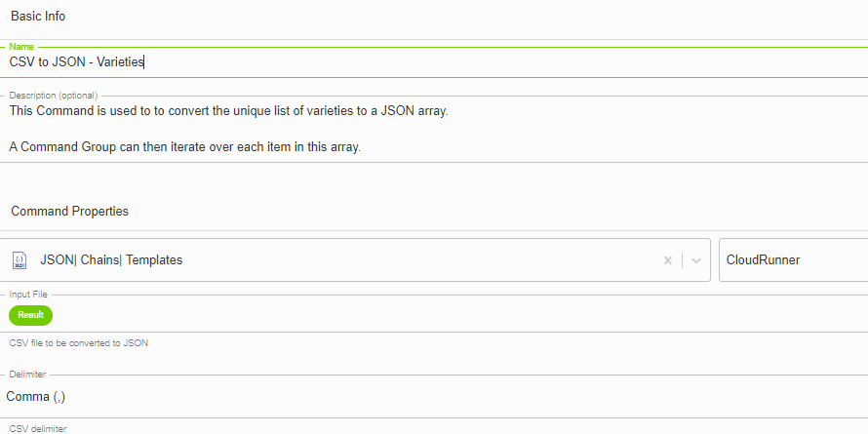This screenshot has height=434, width=868.
Task: Click the JSON file icon in command selector
Action: coord(20,259)
